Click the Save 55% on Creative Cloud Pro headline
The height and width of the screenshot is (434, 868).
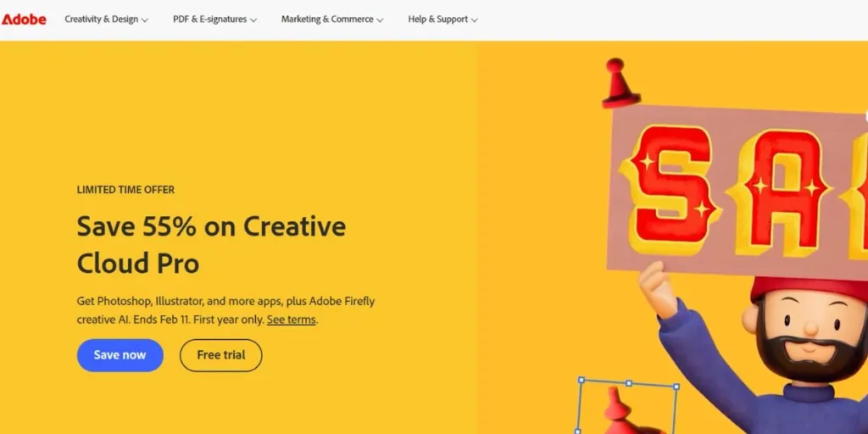pyautogui.click(x=211, y=244)
